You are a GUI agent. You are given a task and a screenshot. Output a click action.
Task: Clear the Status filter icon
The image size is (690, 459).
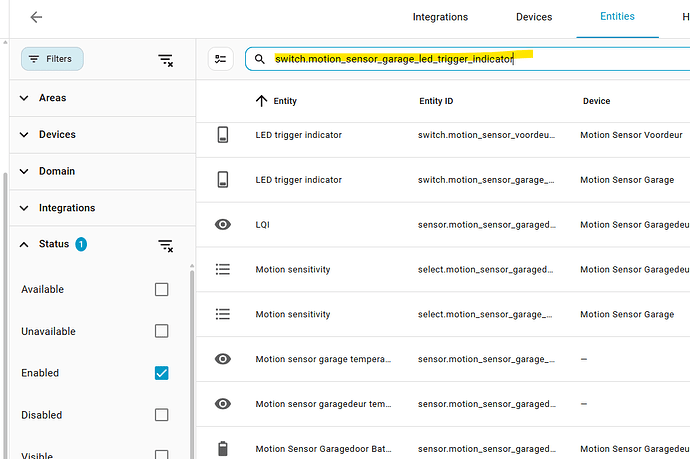point(166,245)
